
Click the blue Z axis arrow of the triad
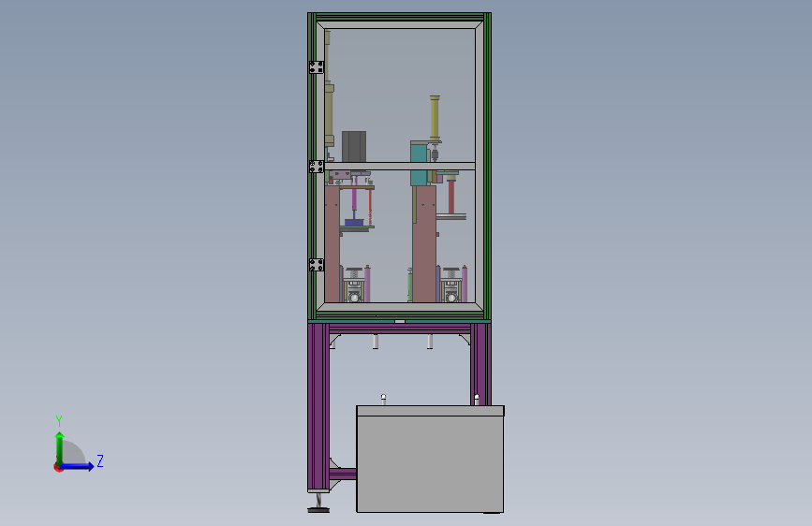click(x=79, y=466)
